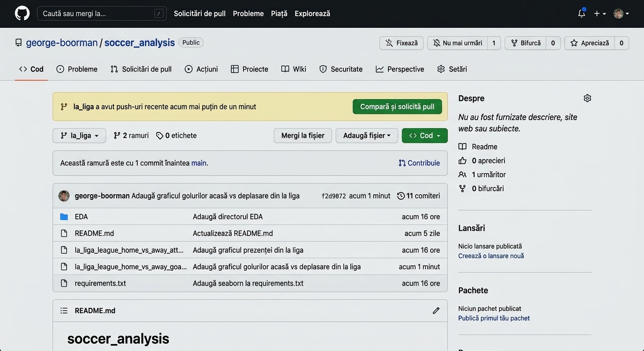Open commit Adaugă directorul EDA
This screenshot has width=644, height=351.
(x=228, y=217)
